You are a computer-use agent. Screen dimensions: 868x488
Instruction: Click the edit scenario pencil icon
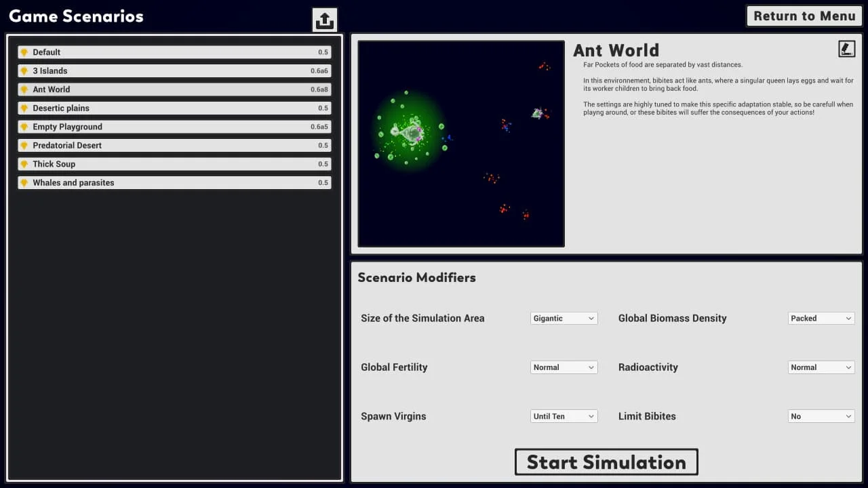(846, 49)
